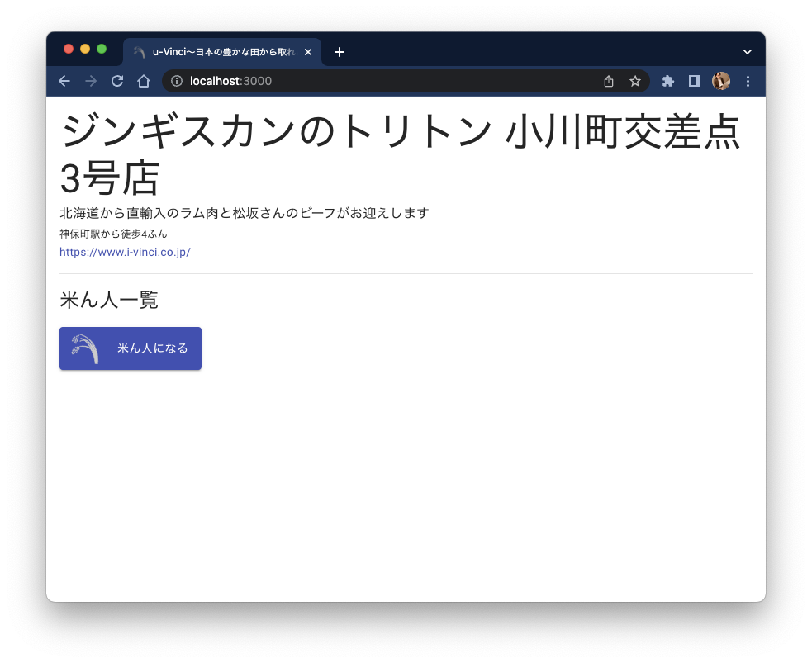
Task: Click the 米ん人一覧 heading
Action: (x=109, y=301)
